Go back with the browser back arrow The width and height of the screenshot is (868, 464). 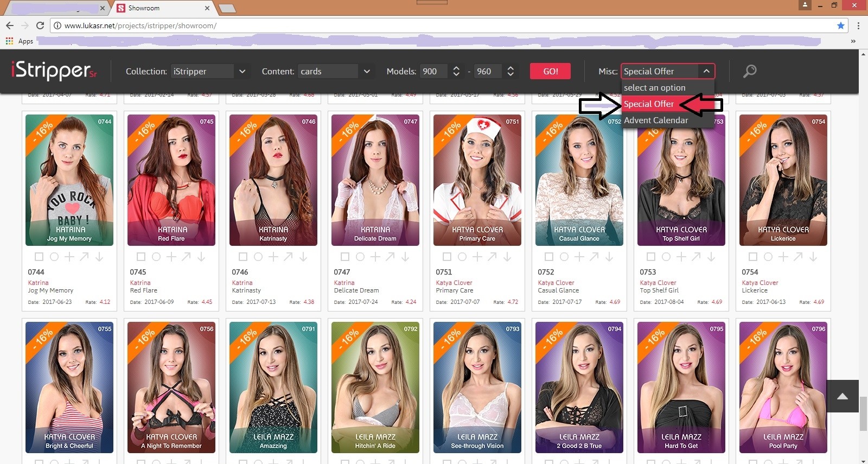pyautogui.click(x=10, y=26)
